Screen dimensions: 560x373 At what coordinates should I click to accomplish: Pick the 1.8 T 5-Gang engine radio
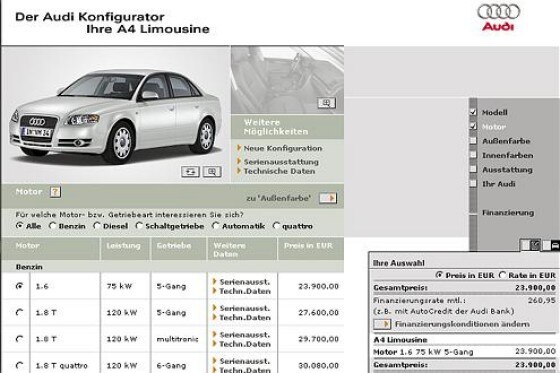tap(20, 312)
